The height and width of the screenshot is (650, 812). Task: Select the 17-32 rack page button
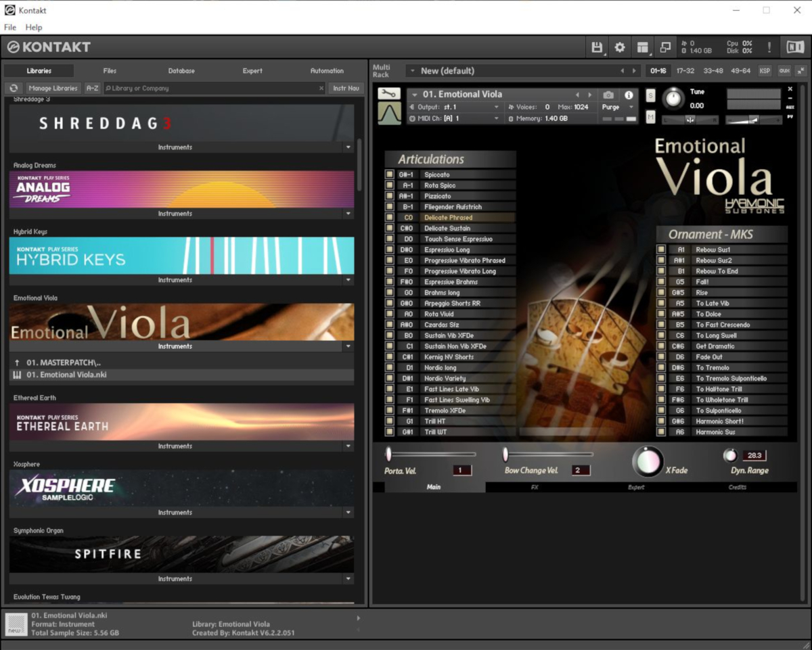point(685,71)
